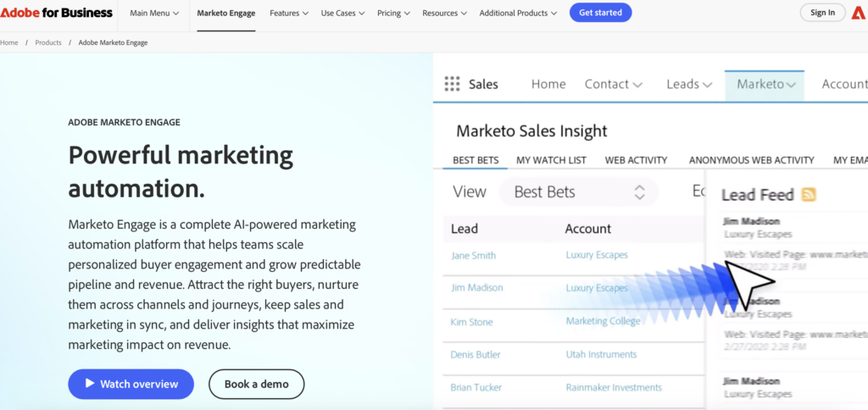
Task: Switch to the MY WATCH LIST tab
Action: (x=551, y=160)
